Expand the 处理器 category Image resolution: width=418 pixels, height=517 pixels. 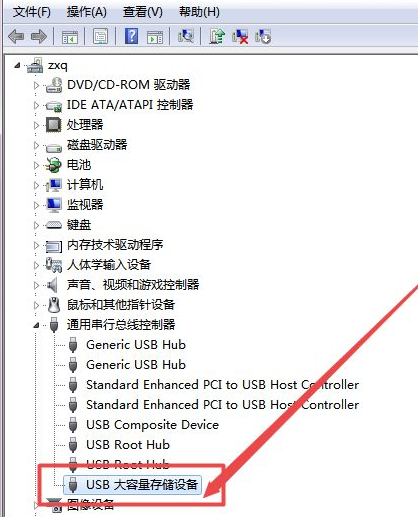coord(36,125)
